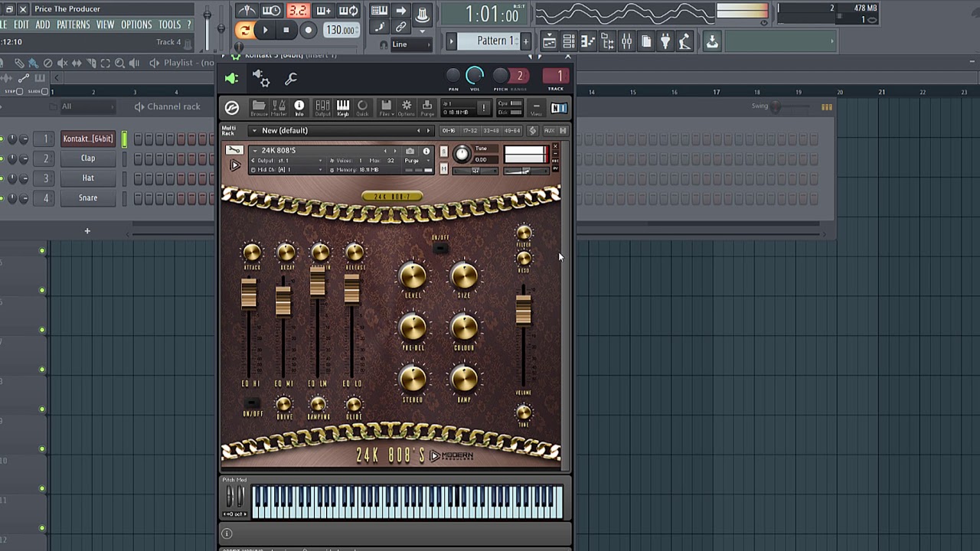Select rack page 49-64

(x=513, y=131)
